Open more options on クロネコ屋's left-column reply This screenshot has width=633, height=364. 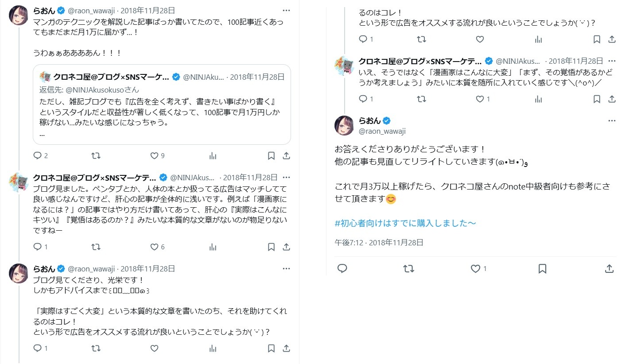pyautogui.click(x=286, y=178)
